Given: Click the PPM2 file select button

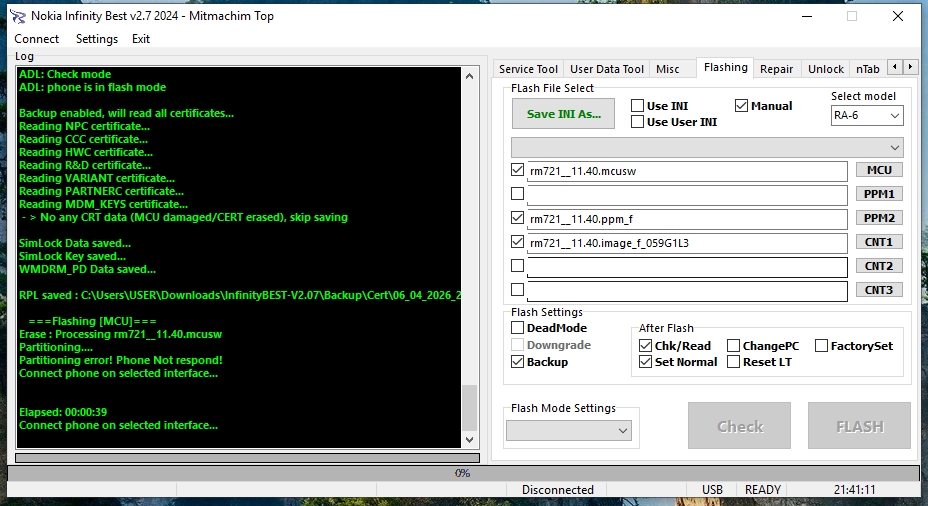Looking at the screenshot, I should click(x=879, y=218).
